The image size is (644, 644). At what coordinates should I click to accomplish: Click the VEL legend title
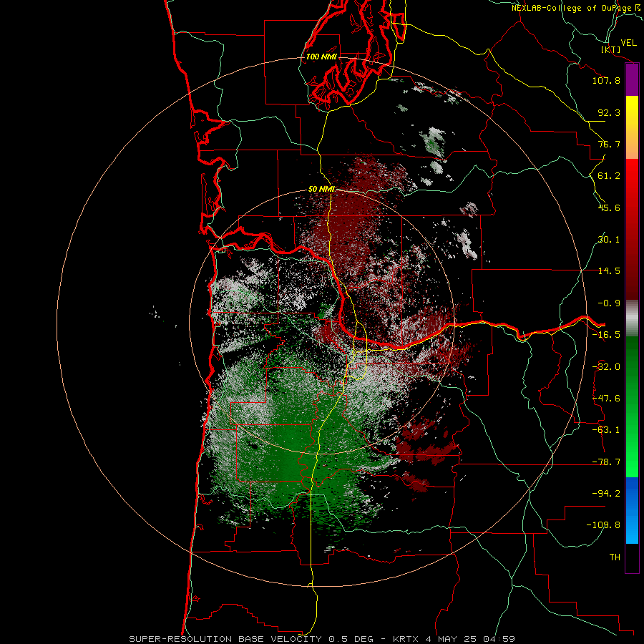pyautogui.click(x=628, y=43)
